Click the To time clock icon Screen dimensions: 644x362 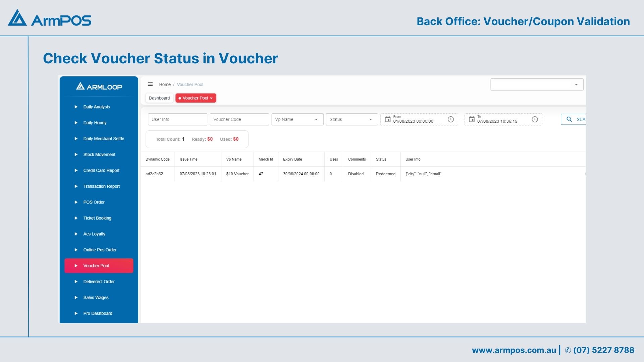pos(535,119)
